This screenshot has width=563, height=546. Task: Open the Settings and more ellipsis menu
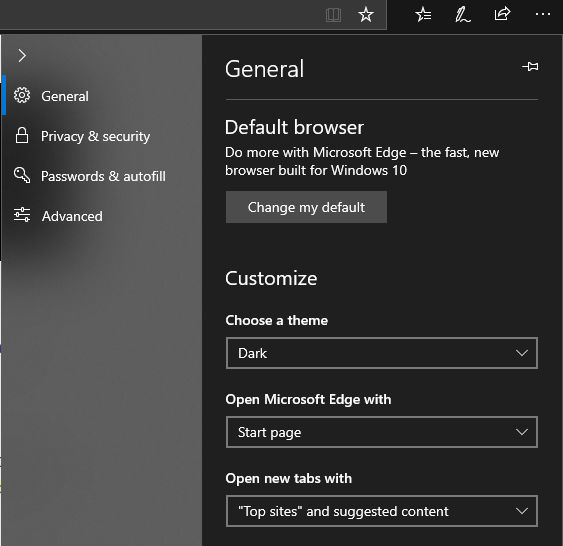tap(543, 14)
